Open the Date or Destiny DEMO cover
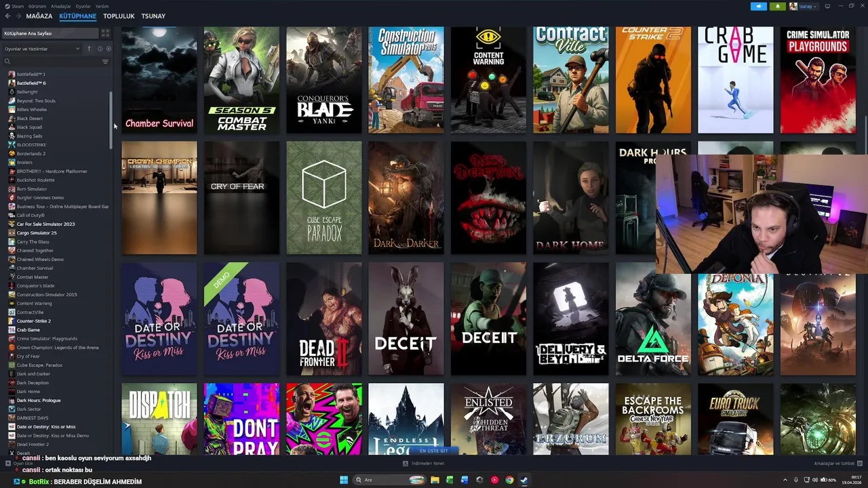Viewport: 868px width, 488px height. point(241,319)
